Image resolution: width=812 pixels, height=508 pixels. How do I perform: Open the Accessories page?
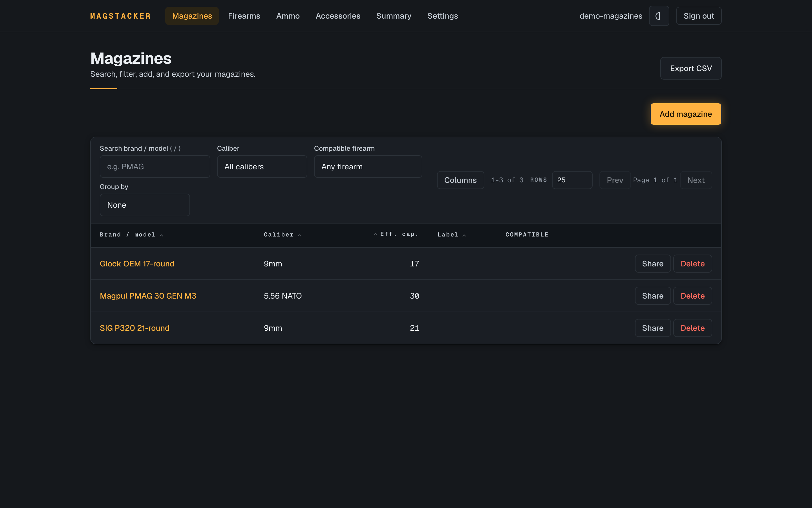pyautogui.click(x=338, y=16)
